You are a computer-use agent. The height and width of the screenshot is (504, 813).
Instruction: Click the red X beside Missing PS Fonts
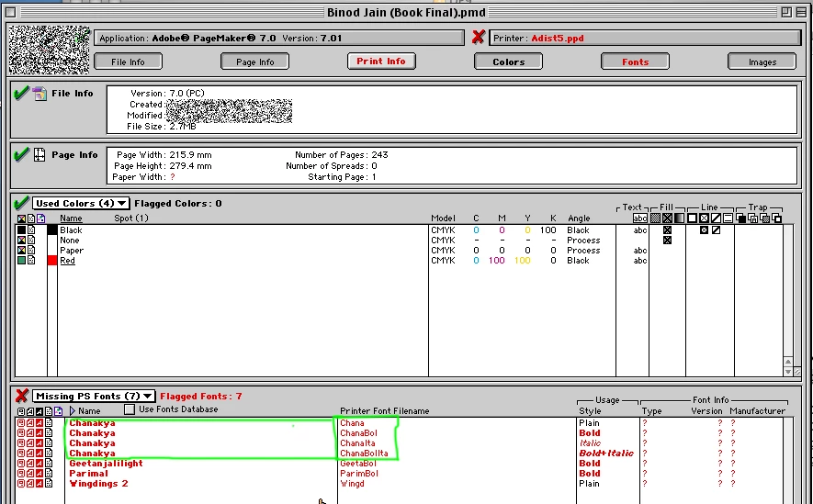(21, 397)
